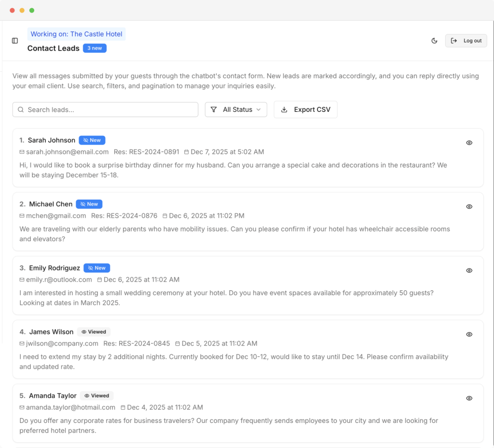View Michael Chen's lead via eye icon

(x=469, y=206)
